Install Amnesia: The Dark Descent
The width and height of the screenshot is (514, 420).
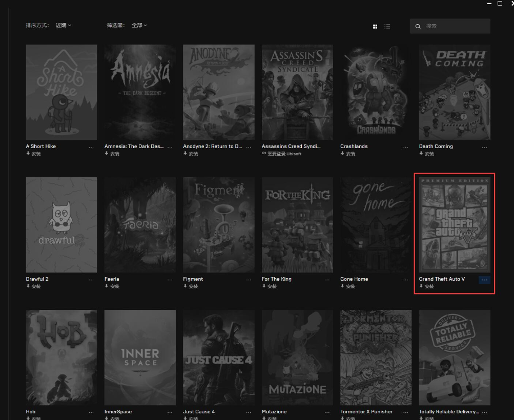[x=112, y=154]
